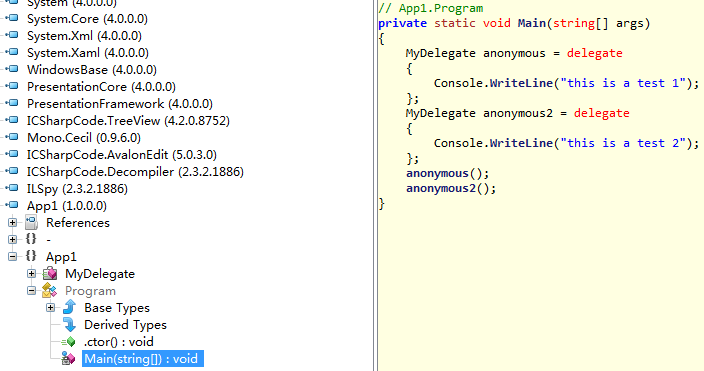Expand the References node

click(x=13, y=222)
